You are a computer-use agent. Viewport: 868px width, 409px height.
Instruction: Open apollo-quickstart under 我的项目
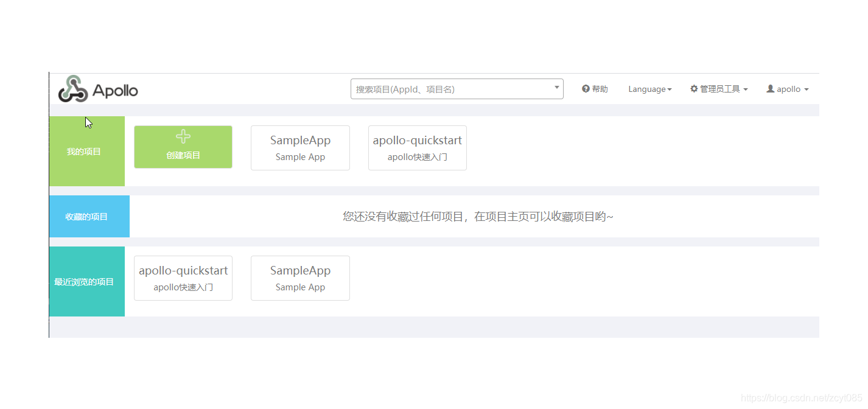tap(418, 148)
